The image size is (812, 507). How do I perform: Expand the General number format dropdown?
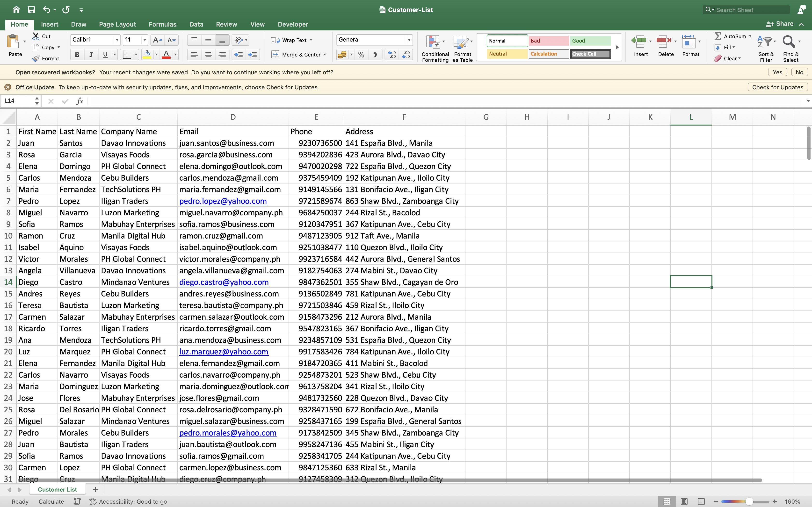point(409,40)
